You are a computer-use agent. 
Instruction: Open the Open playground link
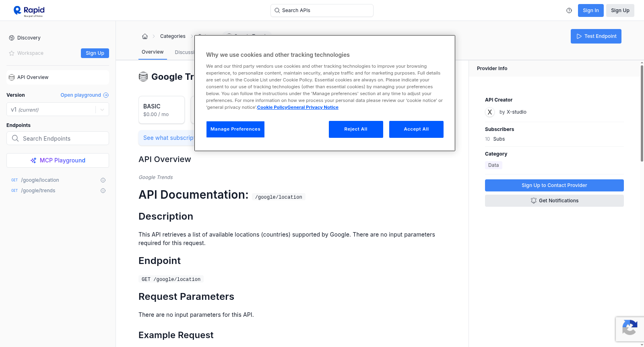(x=85, y=95)
